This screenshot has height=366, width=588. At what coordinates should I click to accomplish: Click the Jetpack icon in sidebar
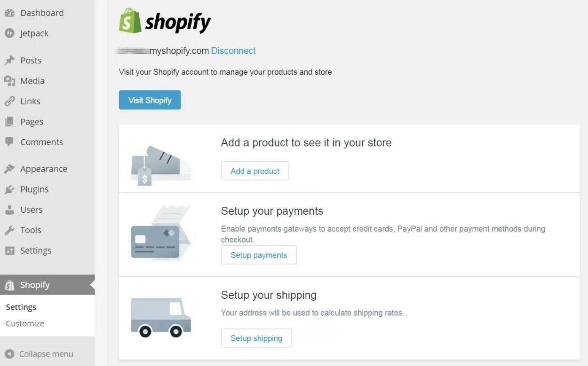[9, 33]
